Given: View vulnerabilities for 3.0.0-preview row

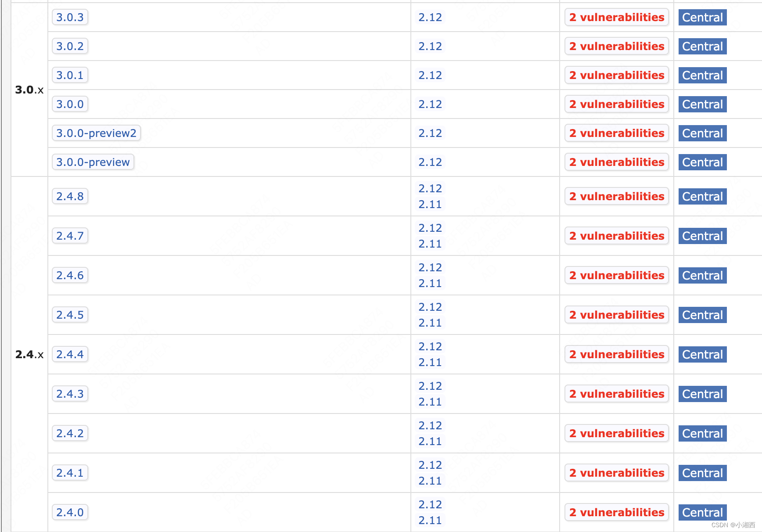Looking at the screenshot, I should pyautogui.click(x=617, y=162).
